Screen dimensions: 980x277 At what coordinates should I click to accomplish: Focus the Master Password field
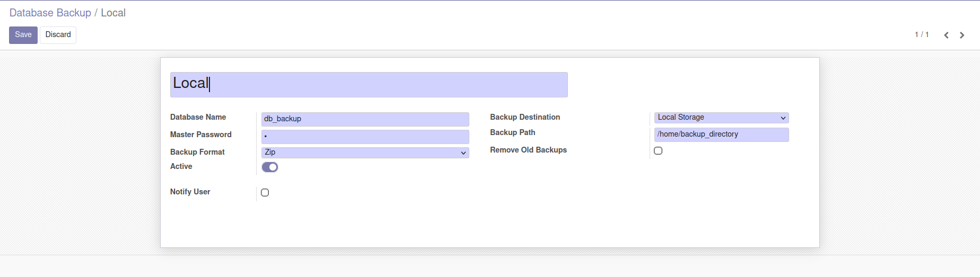[365, 137]
